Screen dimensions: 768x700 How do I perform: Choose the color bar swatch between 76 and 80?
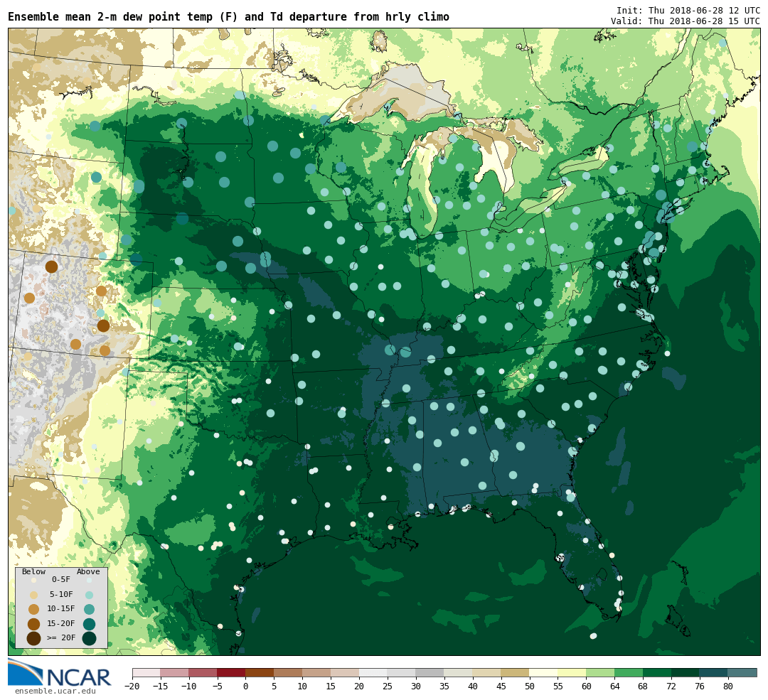713,672
